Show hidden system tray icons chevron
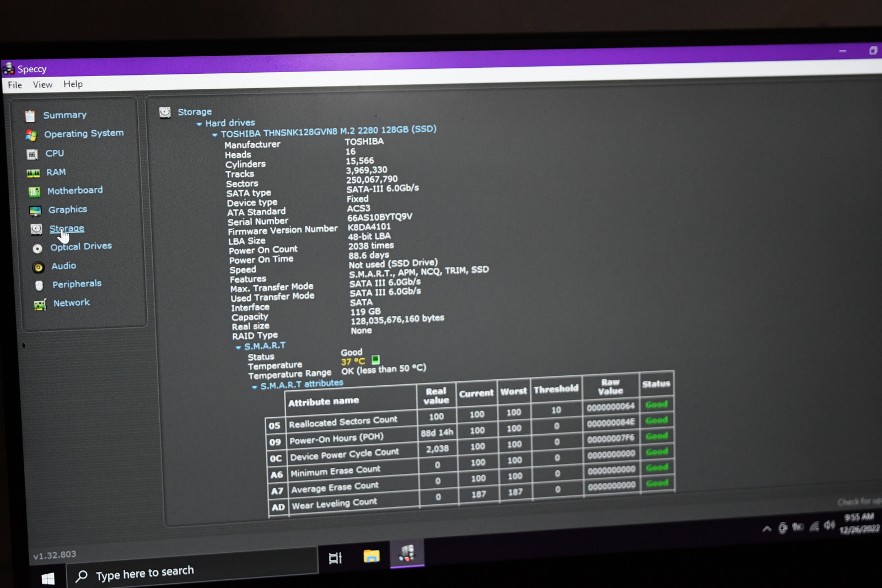This screenshot has height=588, width=882. 767,529
